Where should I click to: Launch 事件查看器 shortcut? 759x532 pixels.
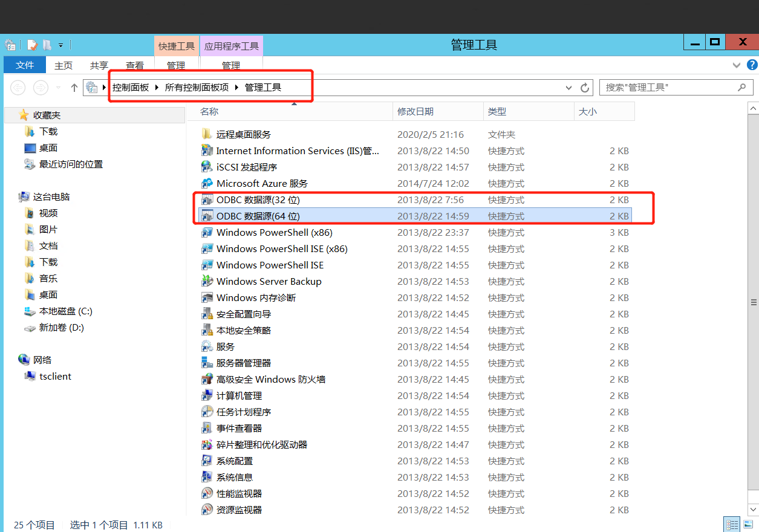(x=240, y=428)
